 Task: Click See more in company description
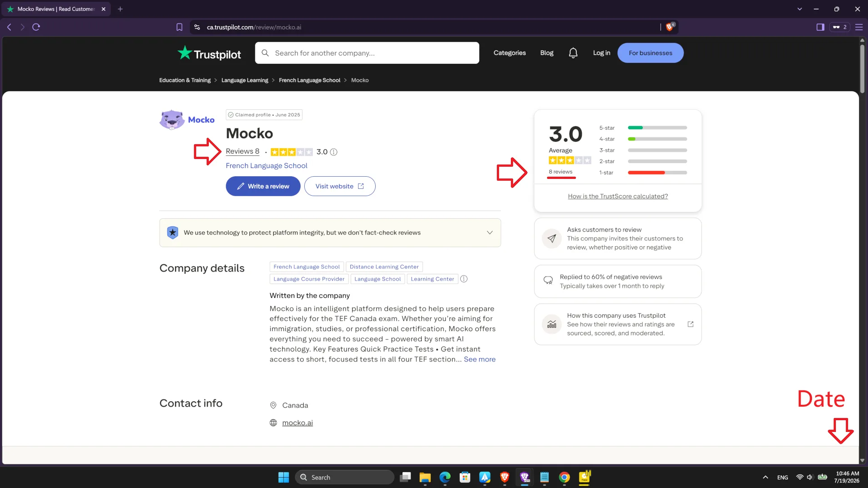[x=479, y=359]
